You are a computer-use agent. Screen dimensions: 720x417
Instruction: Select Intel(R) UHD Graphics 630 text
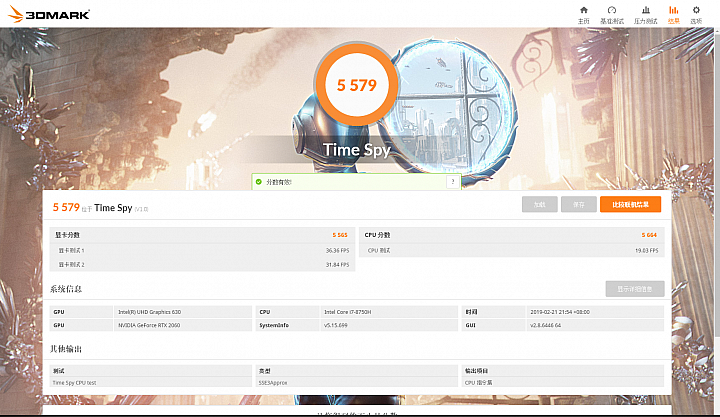pyautogui.click(x=150, y=312)
